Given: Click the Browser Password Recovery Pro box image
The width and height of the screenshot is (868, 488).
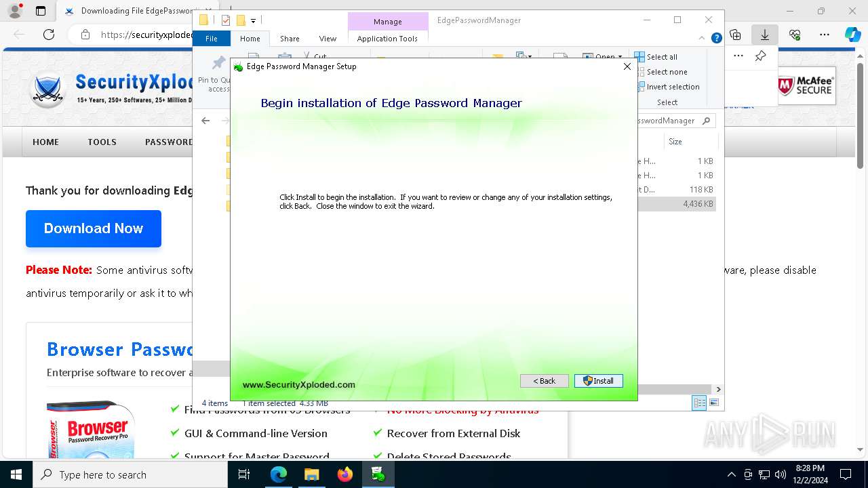Looking at the screenshot, I should (x=91, y=429).
